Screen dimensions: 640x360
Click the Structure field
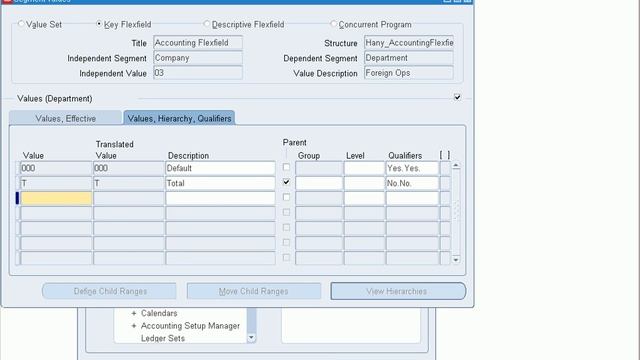409,43
